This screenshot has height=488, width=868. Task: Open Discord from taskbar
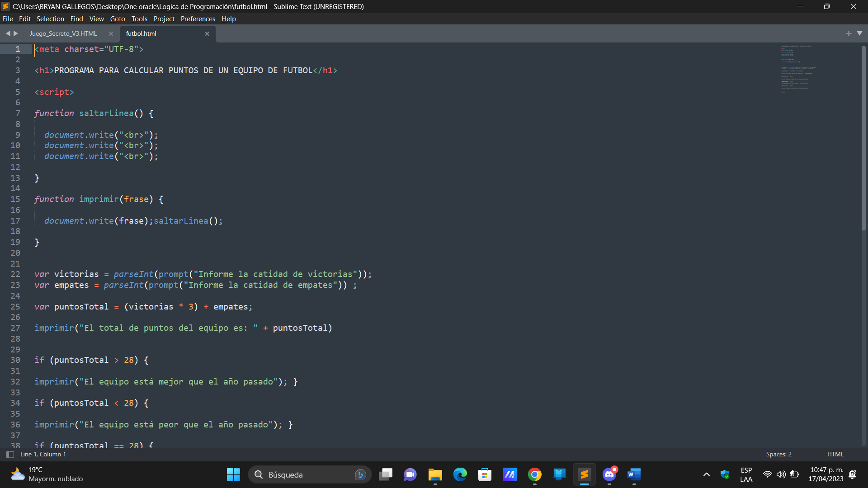coord(609,474)
